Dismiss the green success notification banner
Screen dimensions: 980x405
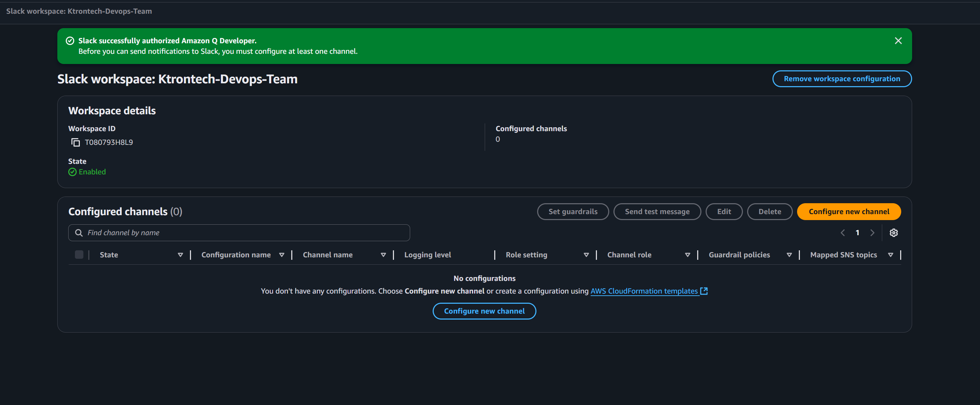898,41
